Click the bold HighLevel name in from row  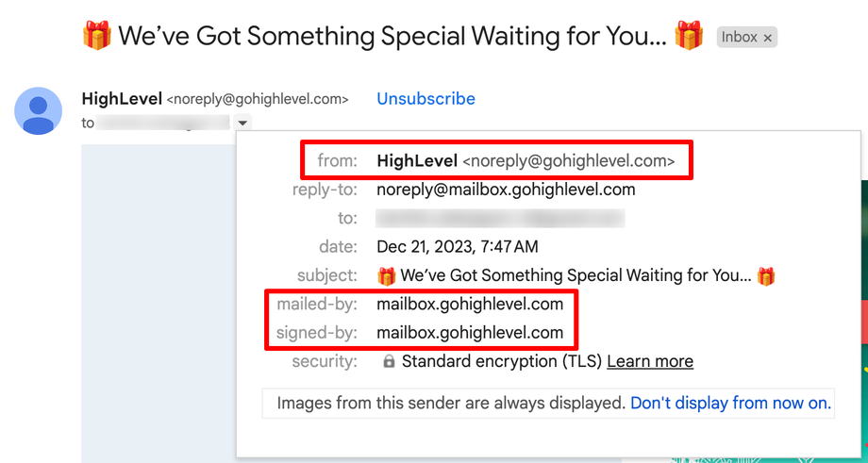coord(417,161)
